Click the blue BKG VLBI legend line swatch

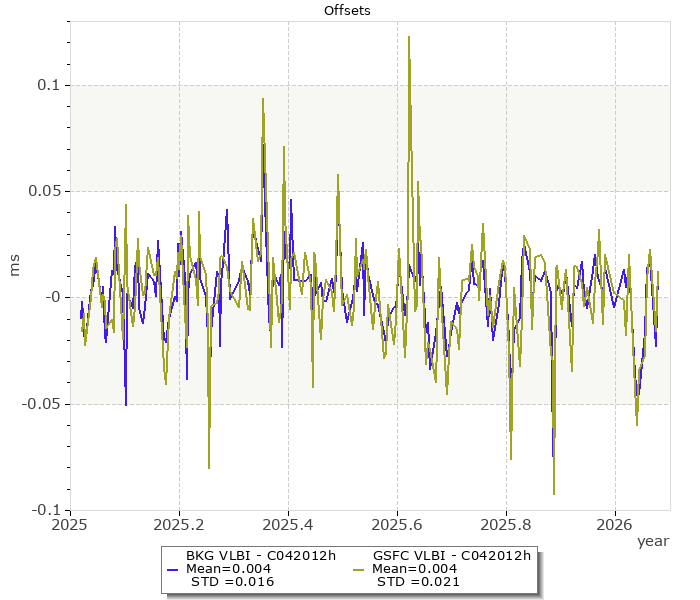(x=172, y=569)
